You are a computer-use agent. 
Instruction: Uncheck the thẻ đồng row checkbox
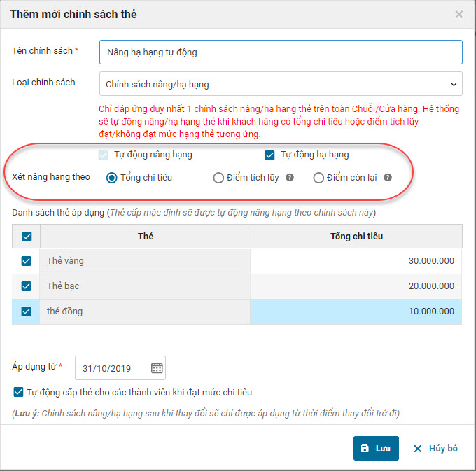27,311
